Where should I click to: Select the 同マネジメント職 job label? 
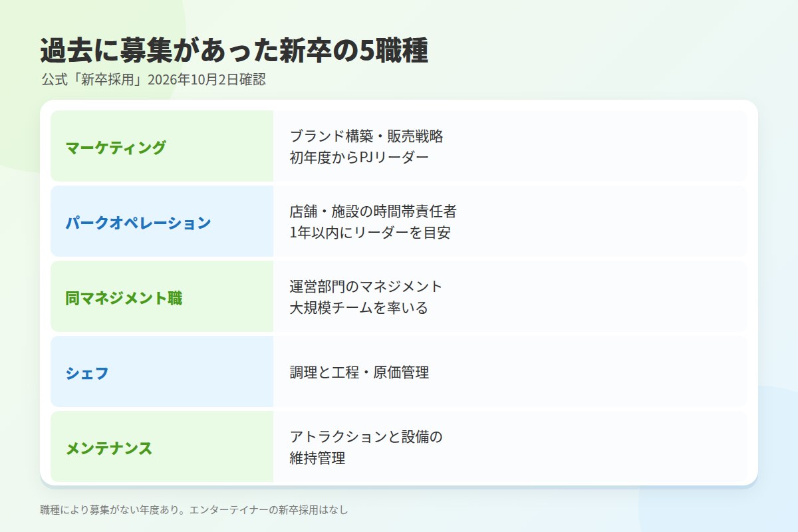(x=124, y=298)
